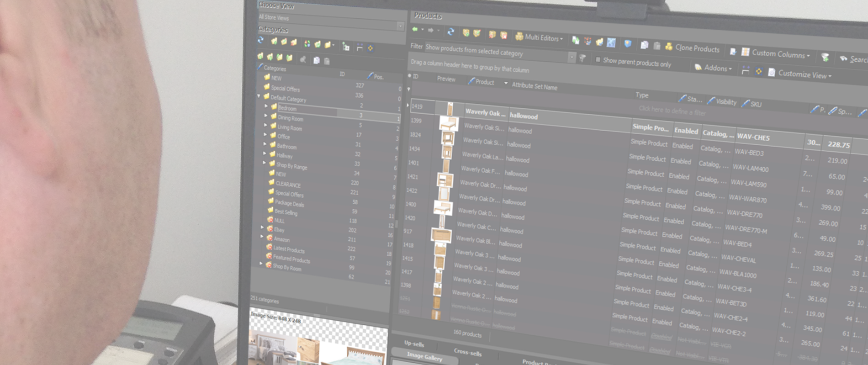Image resolution: width=868 pixels, height=365 pixels.
Task: Click the copy icon left of Clone Products
Action: [644, 45]
